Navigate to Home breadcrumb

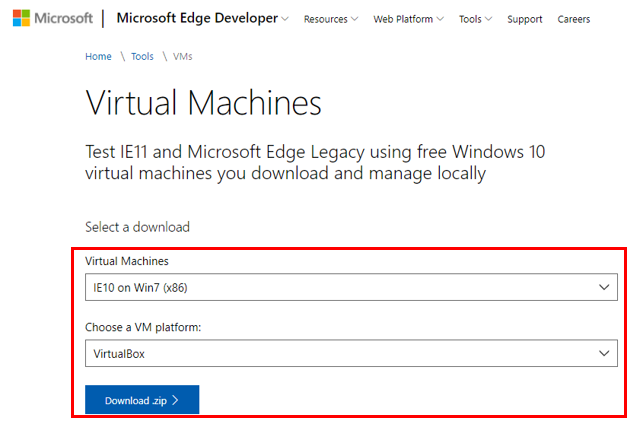(x=98, y=56)
